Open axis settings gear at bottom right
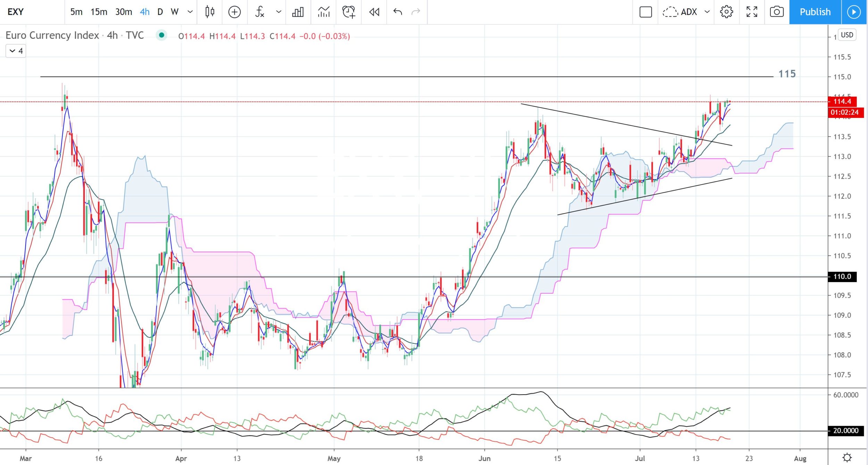 click(x=847, y=457)
